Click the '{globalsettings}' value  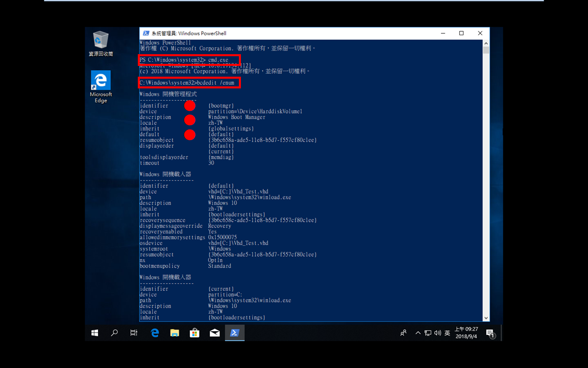click(x=231, y=128)
